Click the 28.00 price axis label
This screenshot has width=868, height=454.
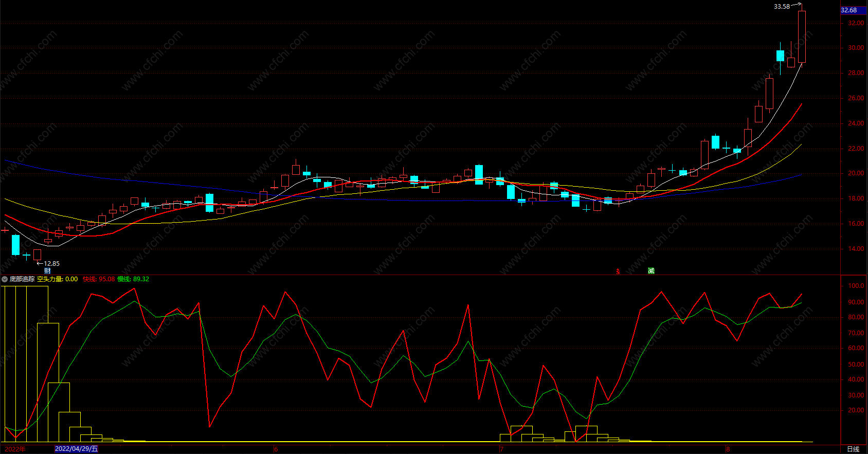(x=856, y=73)
